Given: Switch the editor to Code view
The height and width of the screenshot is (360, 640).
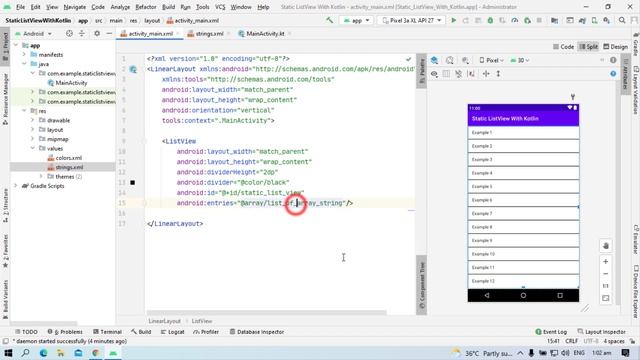Looking at the screenshot, I should coord(563,47).
